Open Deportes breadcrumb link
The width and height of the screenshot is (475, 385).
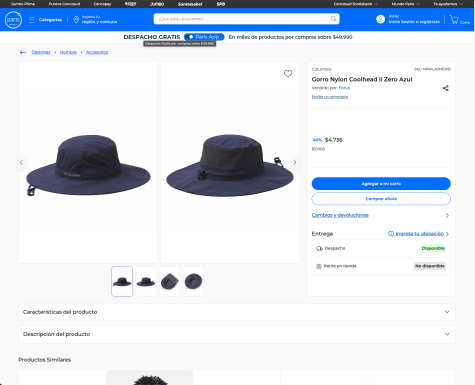coord(41,52)
